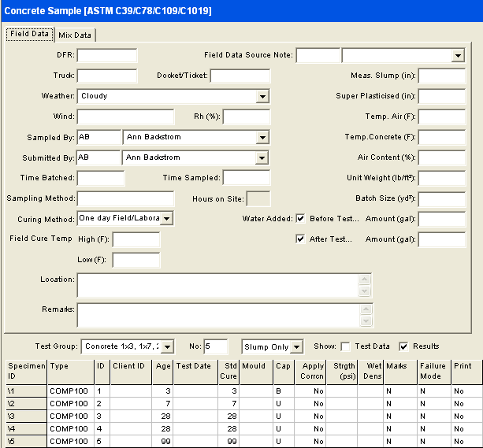
Task: Click the Strgth (psi) column header
Action: click(x=344, y=370)
